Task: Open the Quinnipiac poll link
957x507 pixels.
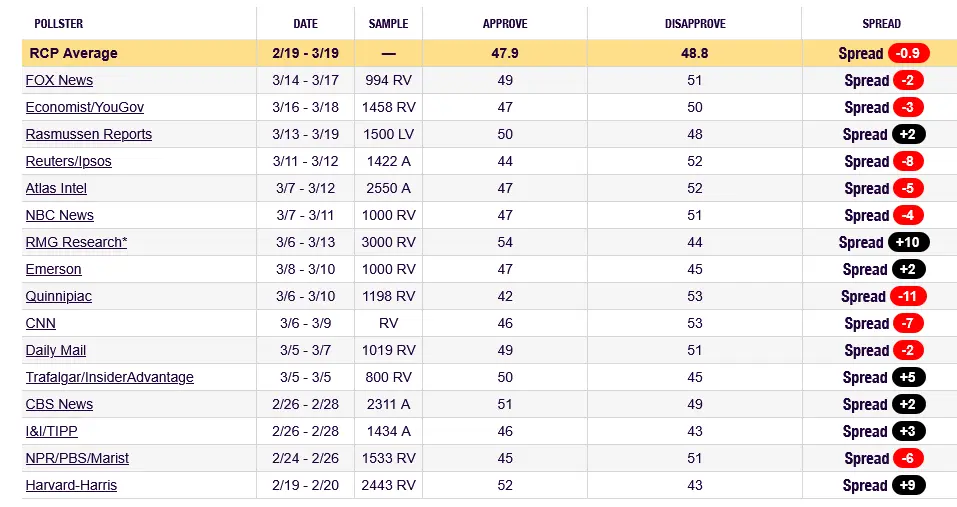Action: click(x=60, y=296)
